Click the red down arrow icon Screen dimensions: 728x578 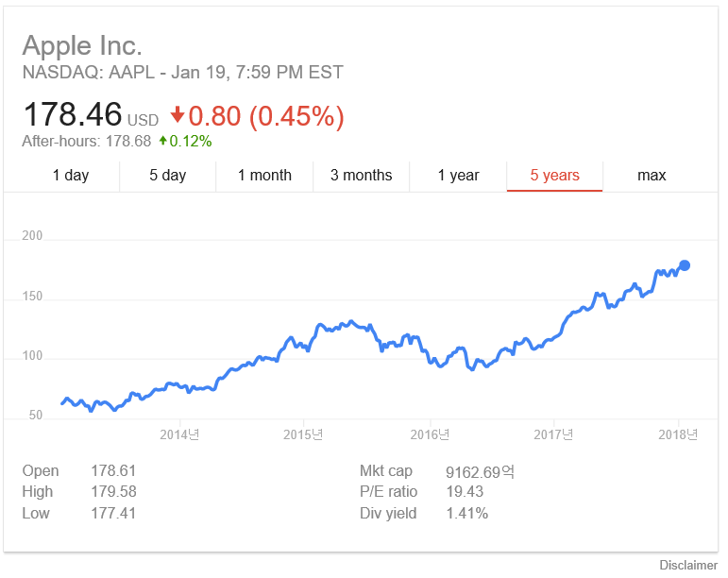pyautogui.click(x=178, y=114)
